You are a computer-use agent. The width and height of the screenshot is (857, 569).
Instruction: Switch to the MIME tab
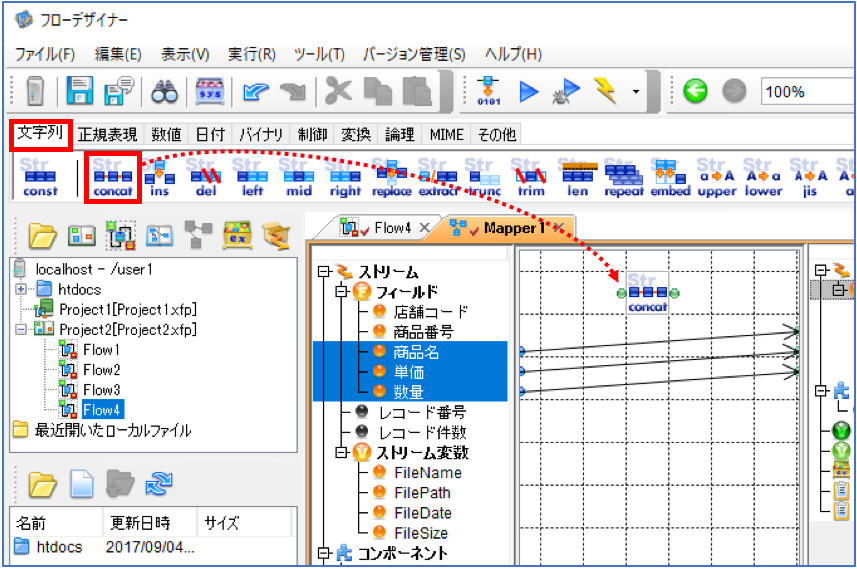(x=446, y=134)
